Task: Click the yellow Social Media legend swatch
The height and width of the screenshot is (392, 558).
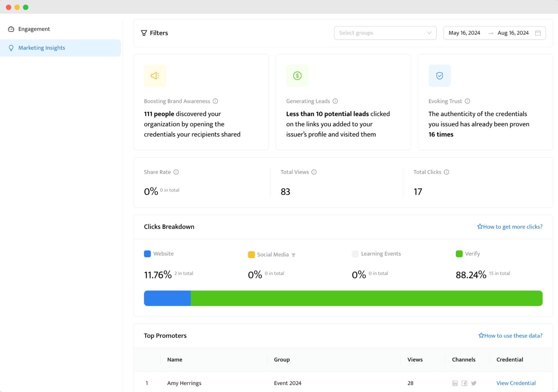Action: coord(251,255)
